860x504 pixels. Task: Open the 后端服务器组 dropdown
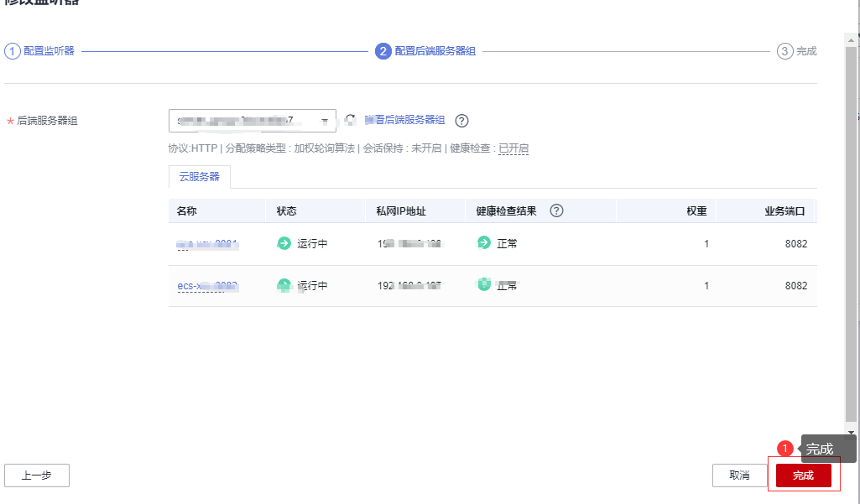[x=252, y=121]
